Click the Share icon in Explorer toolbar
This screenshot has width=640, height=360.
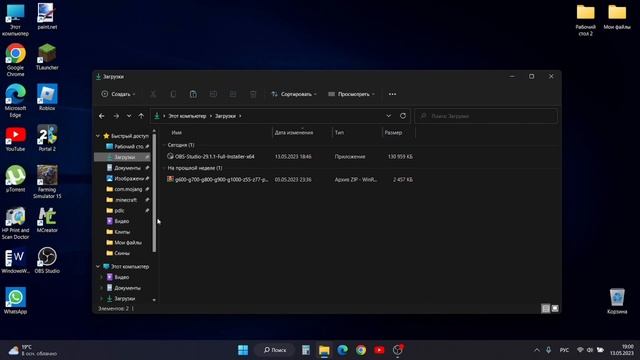(x=233, y=94)
